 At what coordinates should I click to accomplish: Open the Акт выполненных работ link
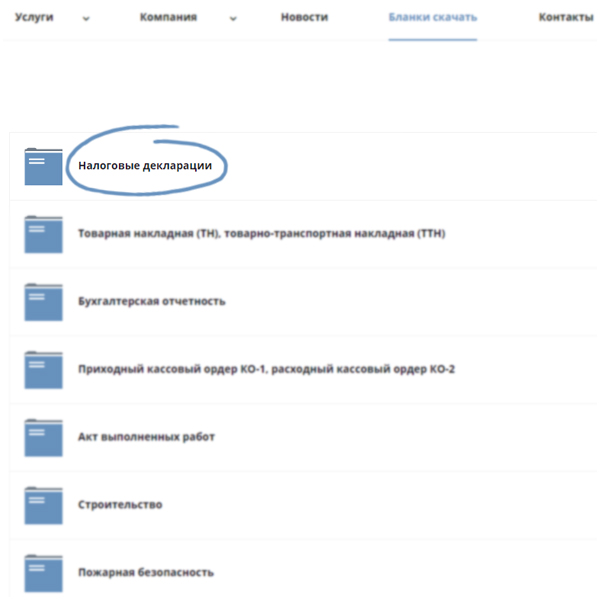(x=146, y=437)
